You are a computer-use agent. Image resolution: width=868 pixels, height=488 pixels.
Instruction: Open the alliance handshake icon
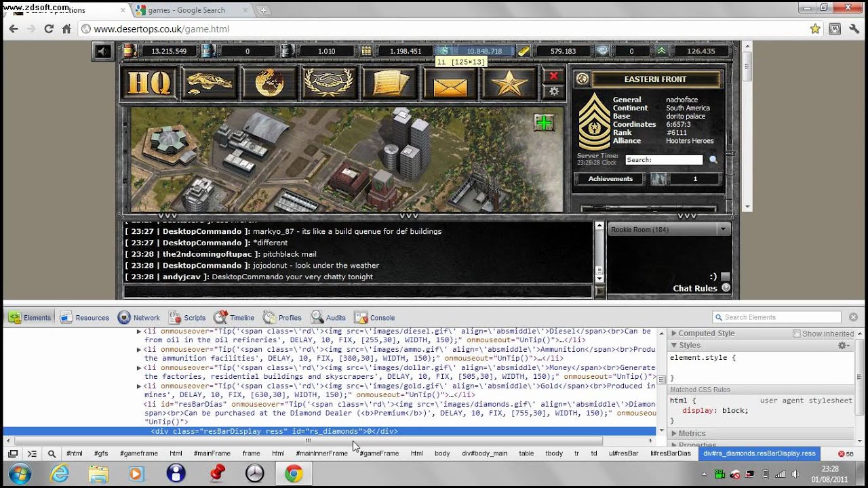[329, 83]
